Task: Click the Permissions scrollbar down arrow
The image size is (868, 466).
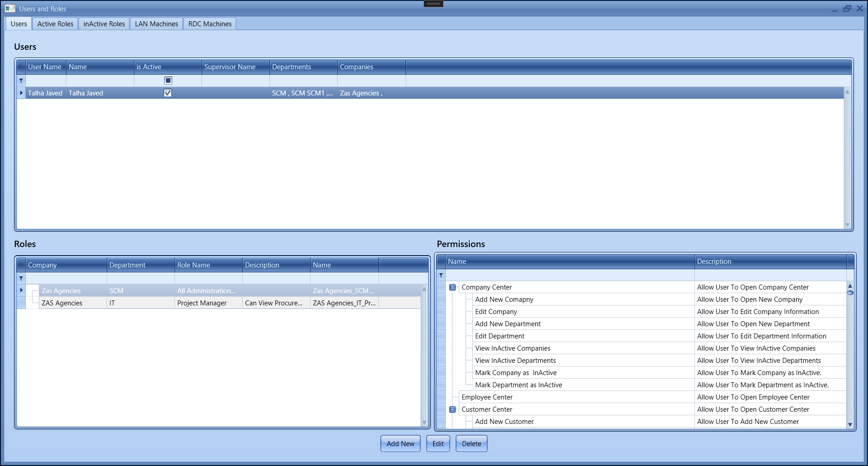Action: 850,424
